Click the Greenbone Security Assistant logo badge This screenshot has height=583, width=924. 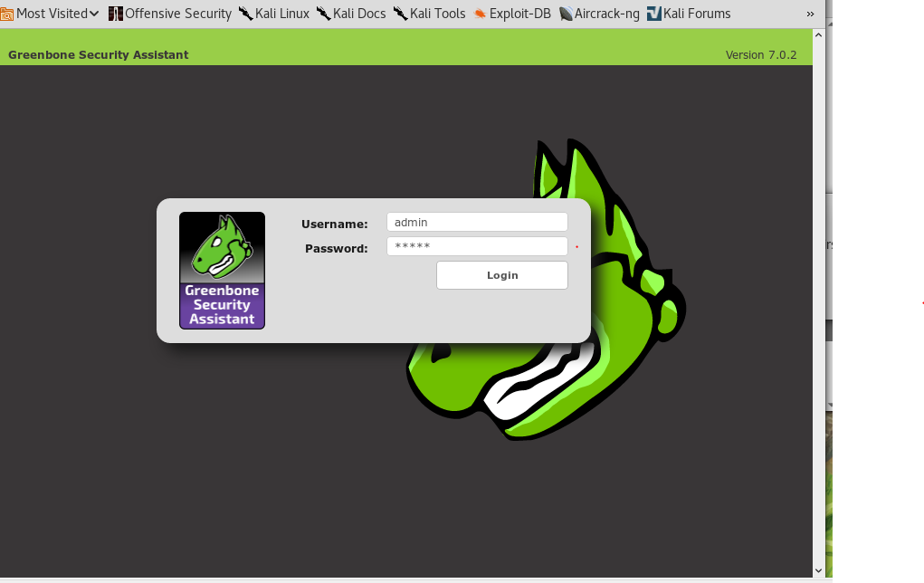[x=222, y=271]
